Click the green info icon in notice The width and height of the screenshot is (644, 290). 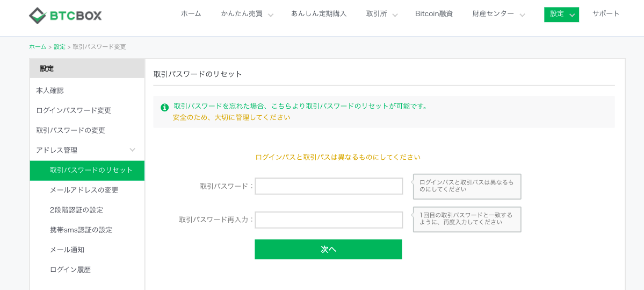click(165, 108)
